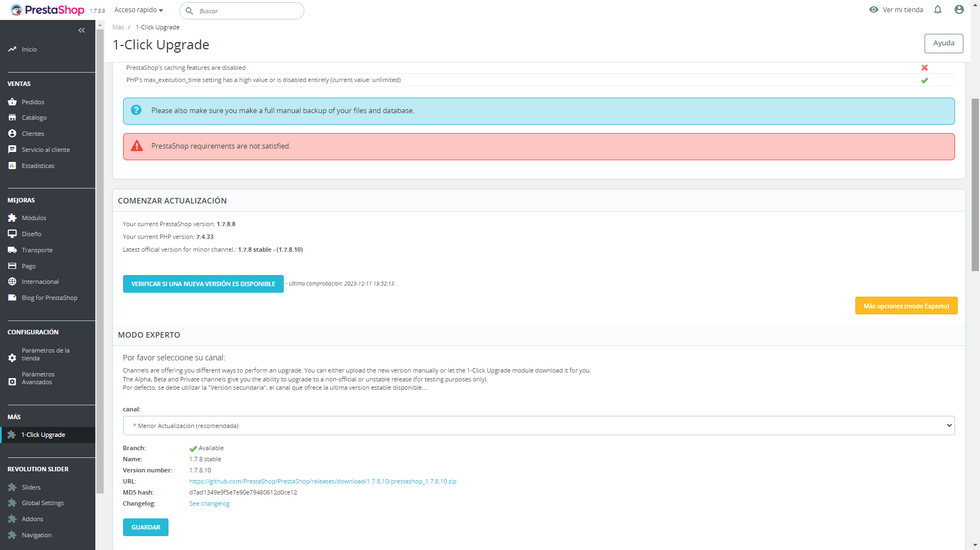Click the Internacional globe icon
980x550 pixels.
click(12, 282)
